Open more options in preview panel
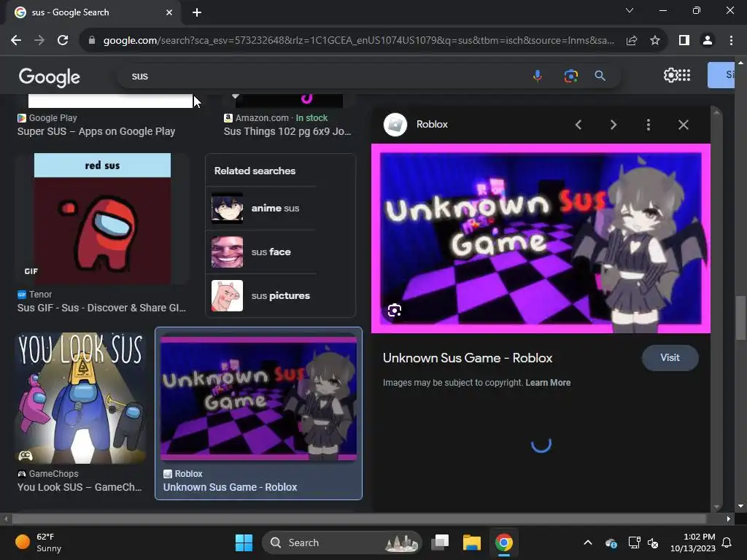The width and height of the screenshot is (747, 560). [648, 125]
